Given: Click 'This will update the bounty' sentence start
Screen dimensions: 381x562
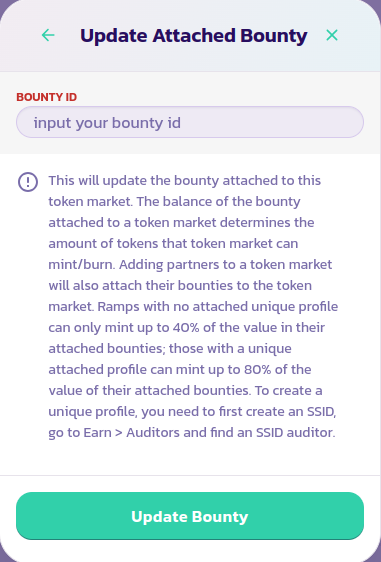Looking at the screenshot, I should click(133, 180).
